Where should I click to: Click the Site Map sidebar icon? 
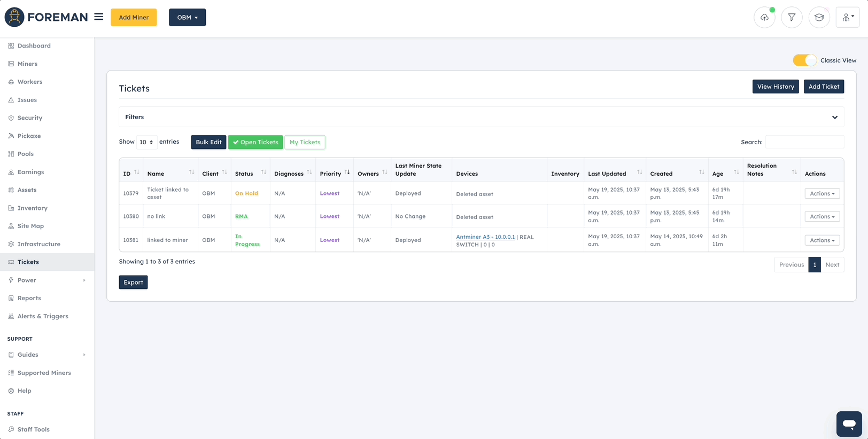point(11,226)
